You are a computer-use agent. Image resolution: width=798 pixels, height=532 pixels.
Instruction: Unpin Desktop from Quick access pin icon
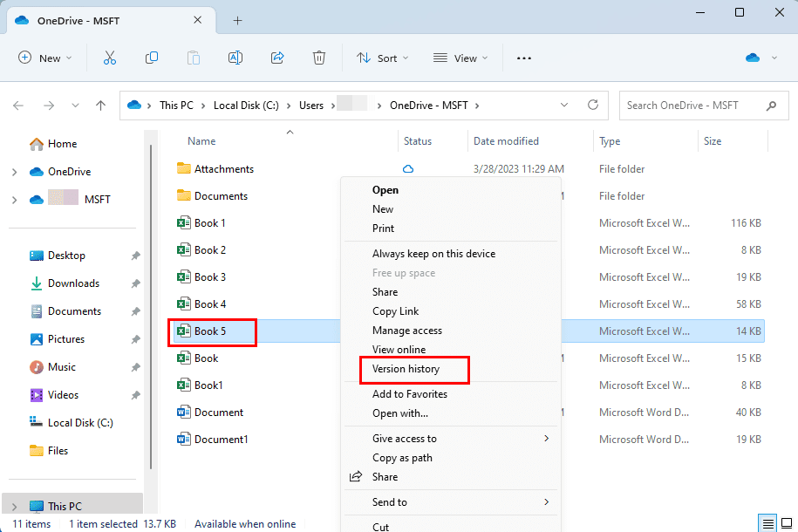pyautogui.click(x=135, y=256)
